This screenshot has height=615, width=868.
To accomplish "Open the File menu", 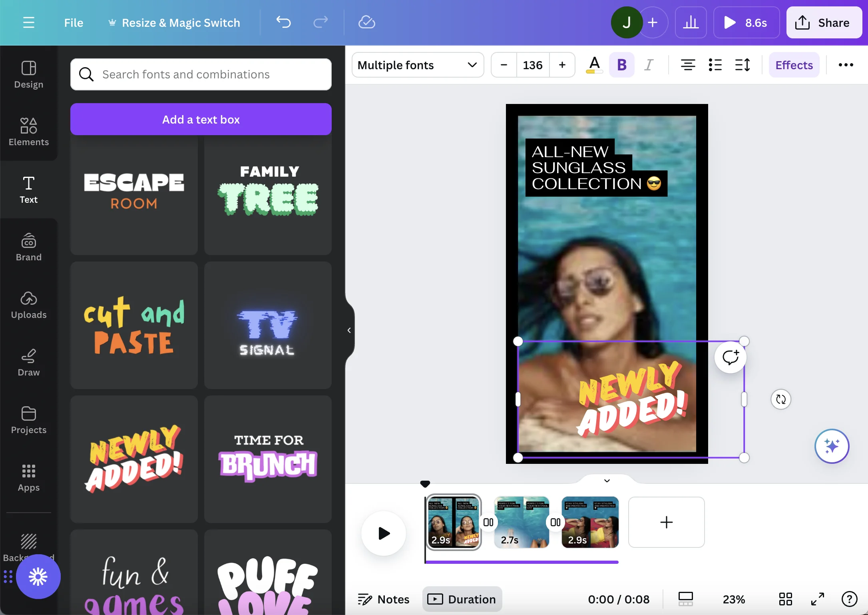I will click(x=74, y=22).
